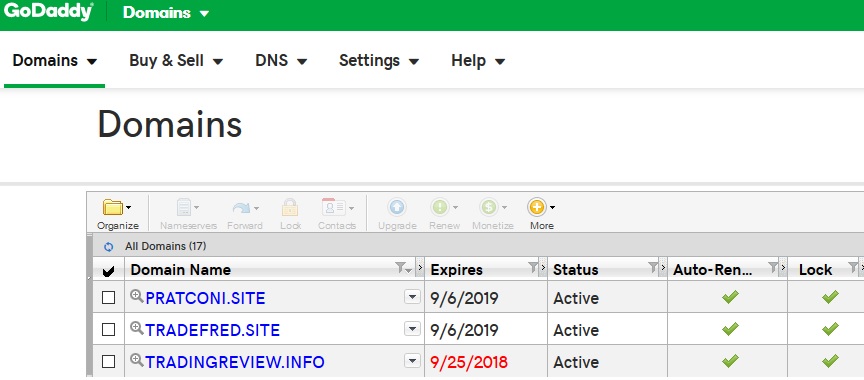Screen dimensions: 864x380
Task: Click the Domain Name column expander arrow
Action: click(419, 268)
